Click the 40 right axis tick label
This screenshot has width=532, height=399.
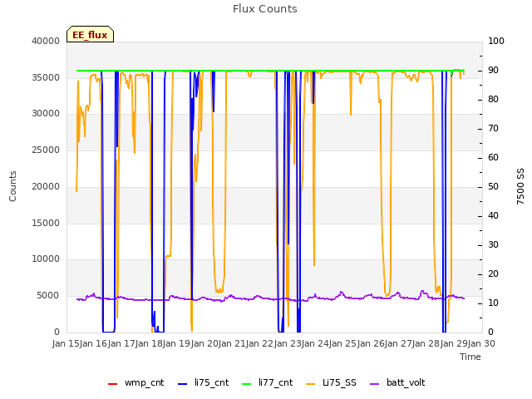click(x=493, y=216)
